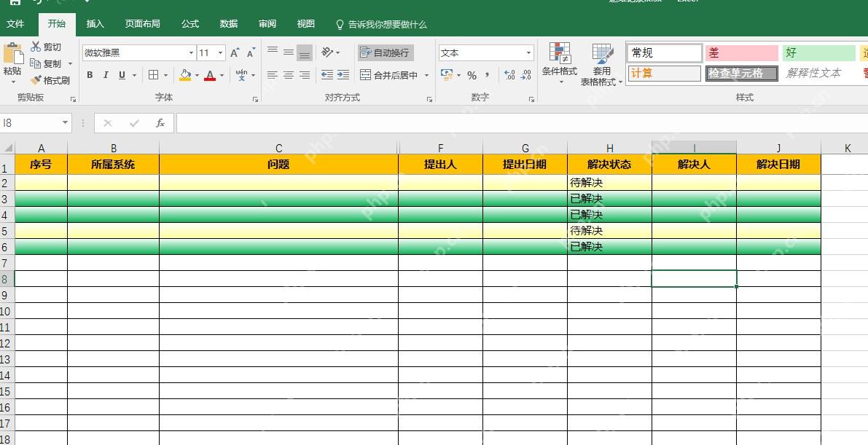
Task: Open the font name dropdown 微软雅黑
Action: [191, 53]
